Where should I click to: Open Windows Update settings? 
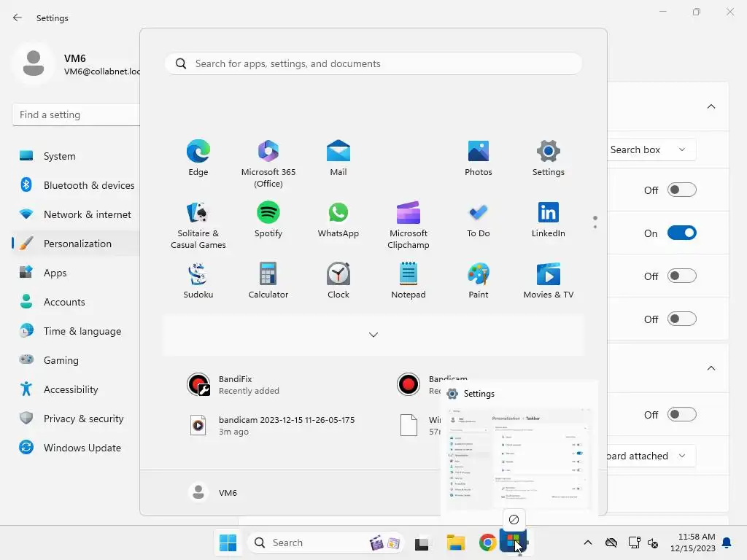76,448
